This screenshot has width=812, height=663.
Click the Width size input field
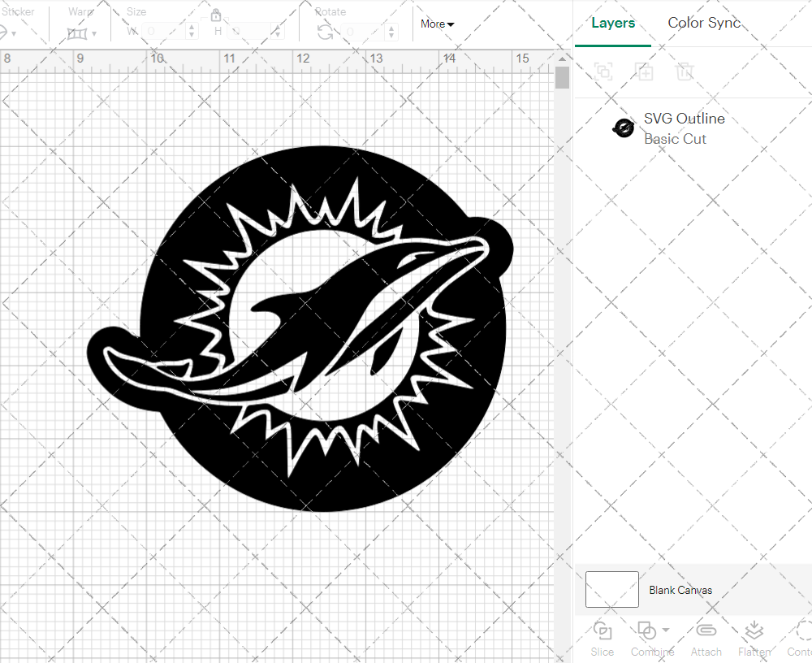pyautogui.click(x=164, y=31)
